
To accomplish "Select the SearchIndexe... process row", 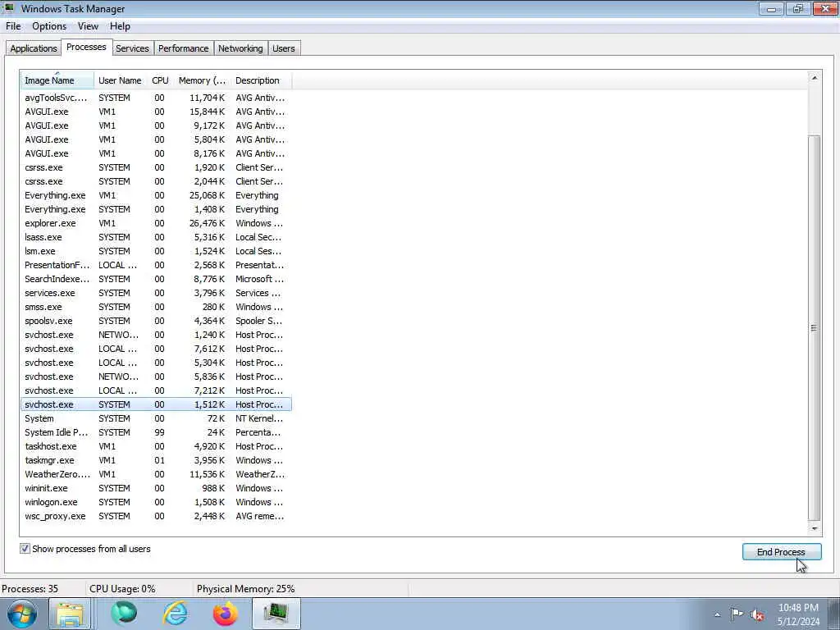I will [156, 279].
